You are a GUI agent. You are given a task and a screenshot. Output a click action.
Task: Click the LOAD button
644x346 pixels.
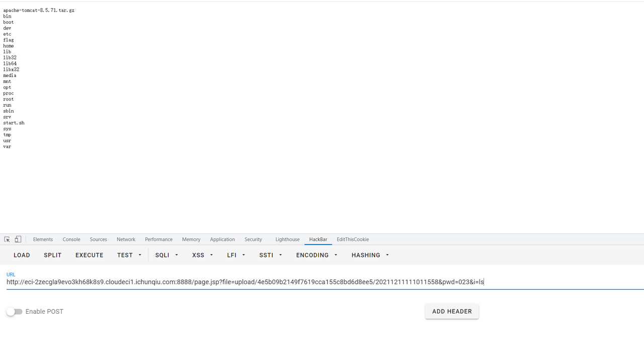point(22,255)
